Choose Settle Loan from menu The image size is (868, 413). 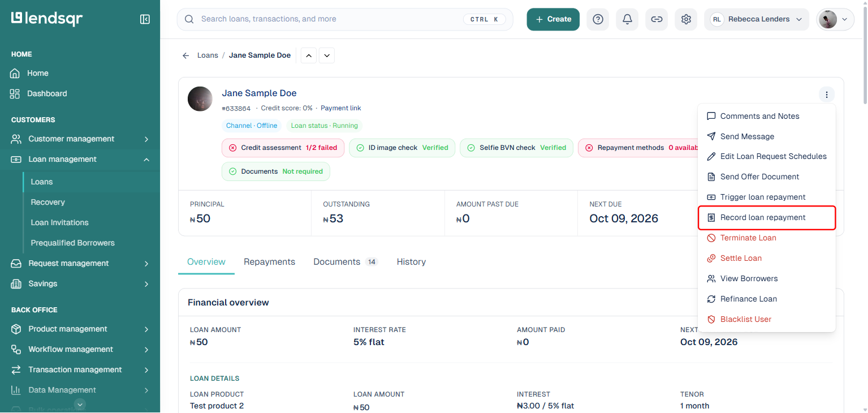point(767,258)
